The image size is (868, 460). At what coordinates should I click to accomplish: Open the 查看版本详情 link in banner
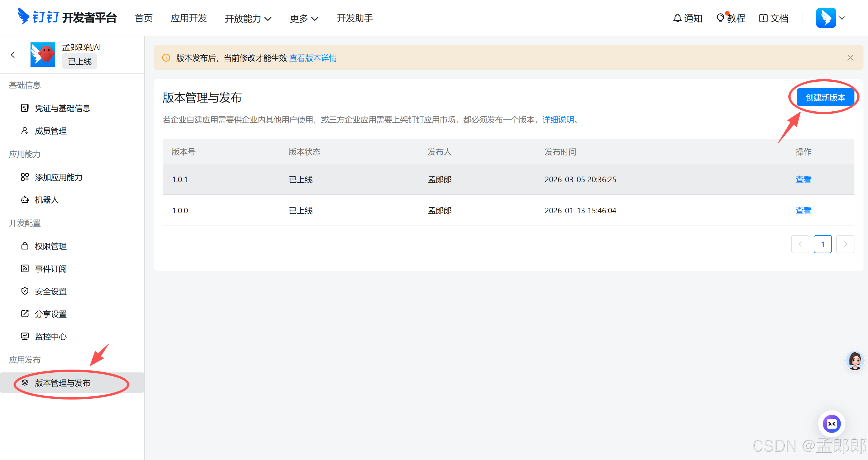313,58
